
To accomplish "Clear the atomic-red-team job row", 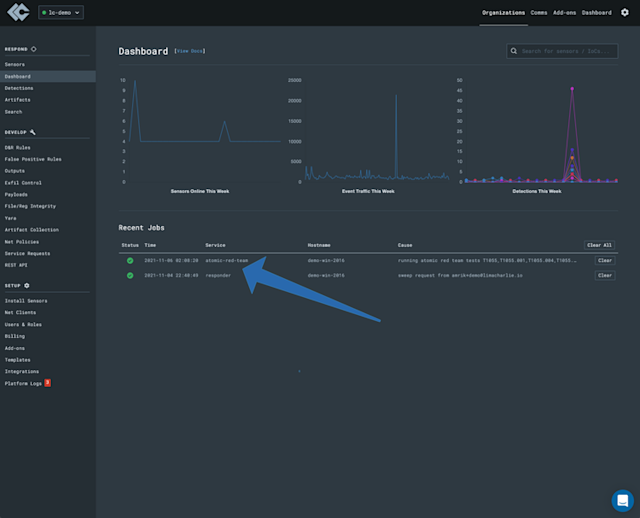I will tap(604, 260).
